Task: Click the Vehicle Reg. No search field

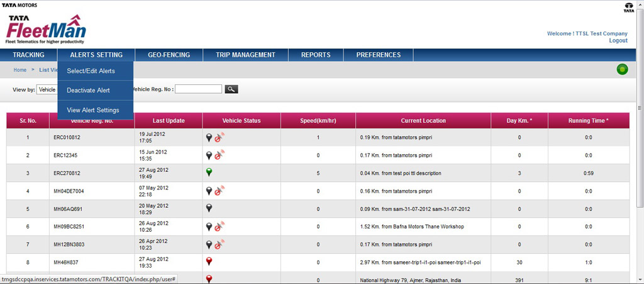Action: click(198, 89)
